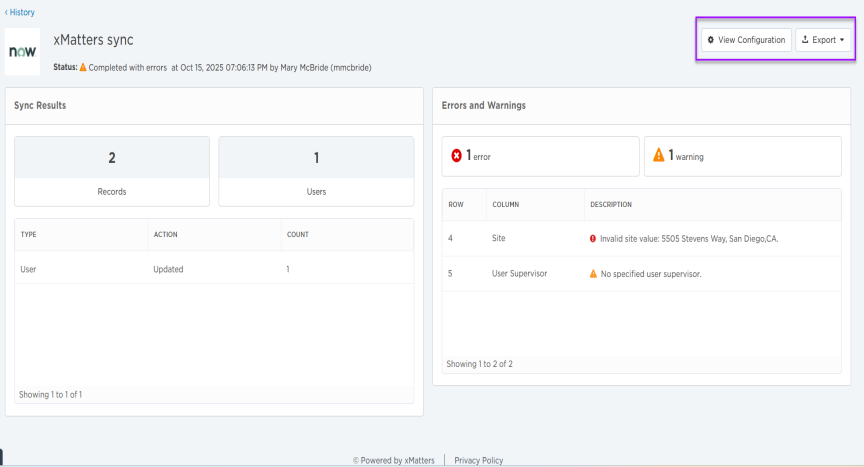Click the red error icon in error count
864x467 pixels.
[x=457, y=156]
